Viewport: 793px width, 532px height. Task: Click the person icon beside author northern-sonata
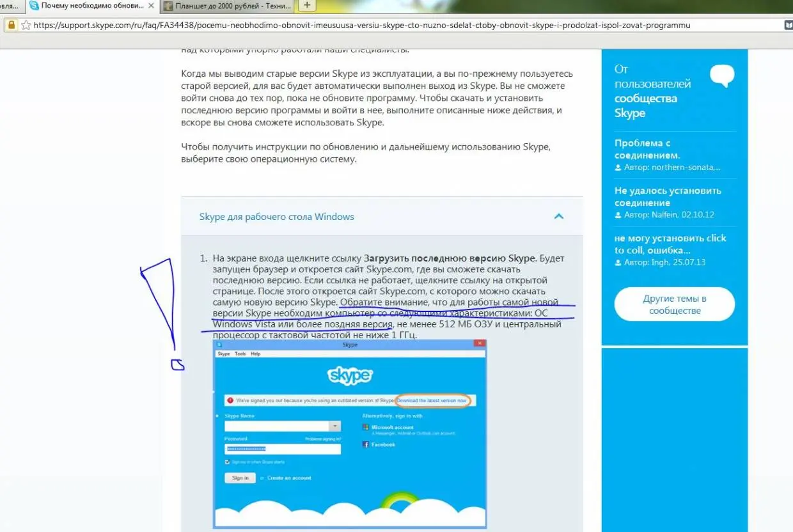pyautogui.click(x=618, y=168)
